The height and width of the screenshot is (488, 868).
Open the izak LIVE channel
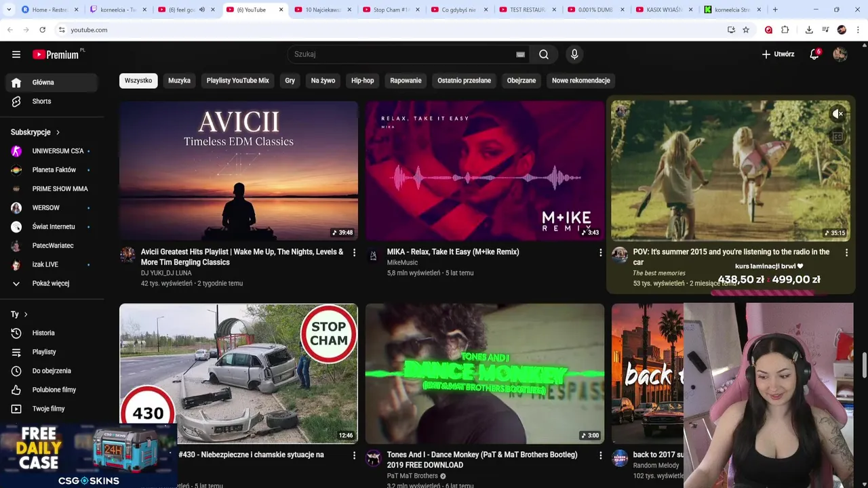point(53,264)
